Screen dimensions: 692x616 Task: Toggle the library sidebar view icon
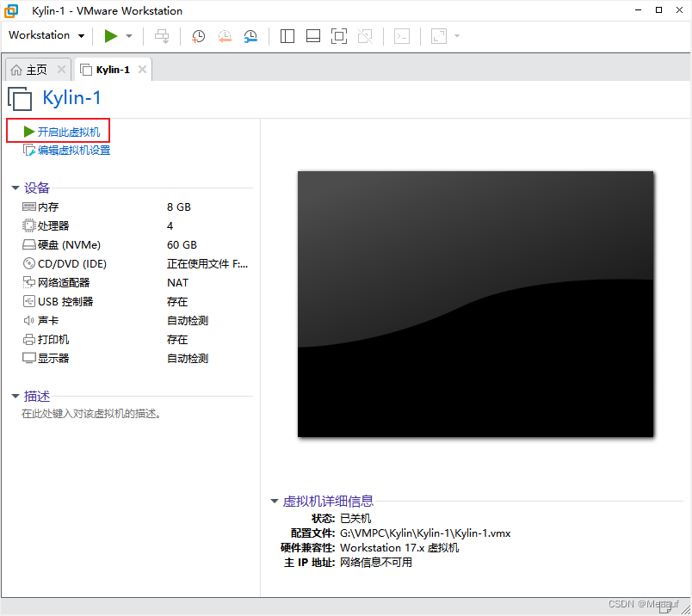tap(287, 36)
